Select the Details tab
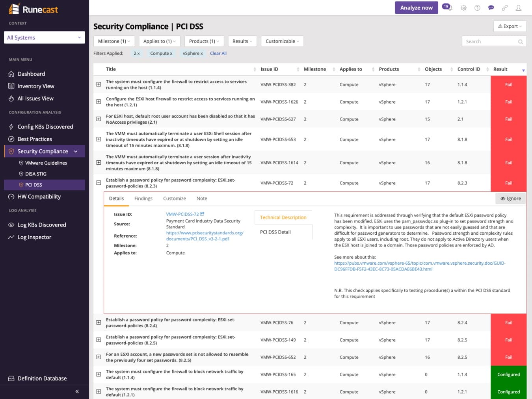Viewport: 532px width, 399px height. click(x=116, y=199)
